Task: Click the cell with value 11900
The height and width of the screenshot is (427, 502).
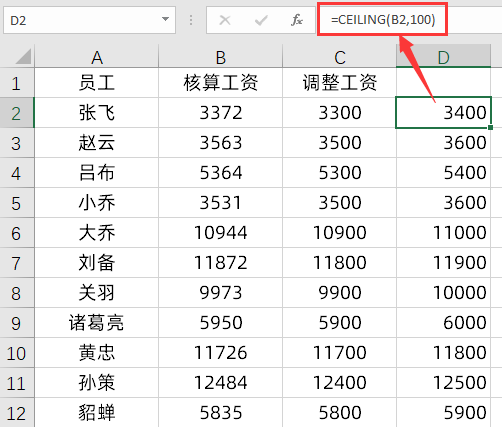Action: [x=443, y=263]
